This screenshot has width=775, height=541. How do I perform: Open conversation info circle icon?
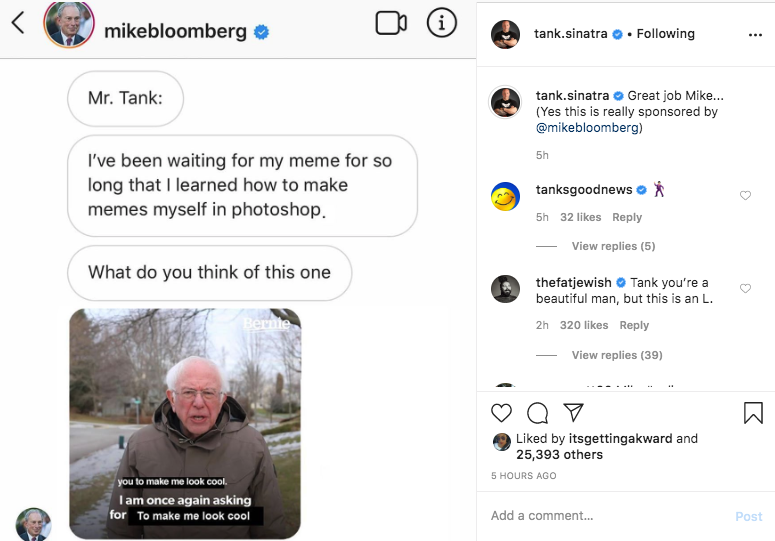point(441,23)
